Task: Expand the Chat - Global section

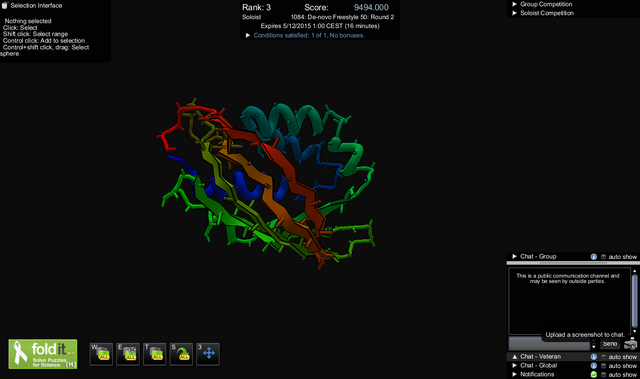Action: click(515, 366)
